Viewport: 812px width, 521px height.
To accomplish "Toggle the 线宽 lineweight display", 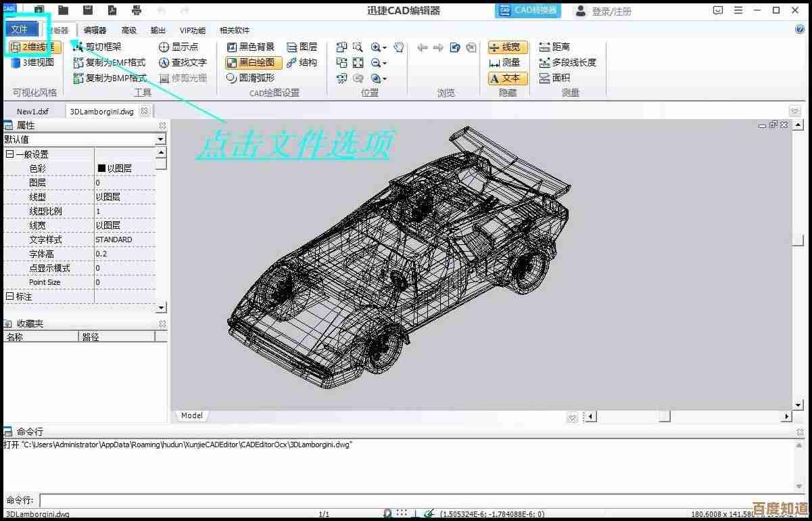I will point(508,47).
